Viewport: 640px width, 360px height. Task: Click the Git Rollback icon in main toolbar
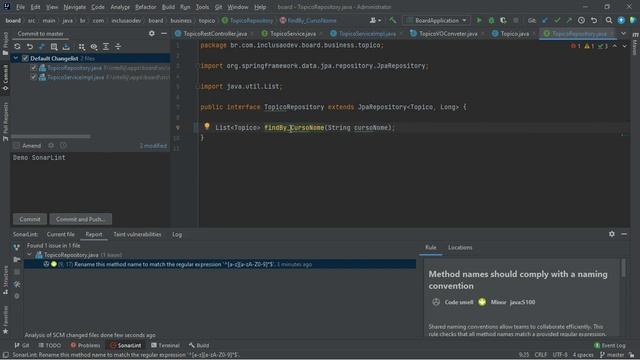[594, 20]
